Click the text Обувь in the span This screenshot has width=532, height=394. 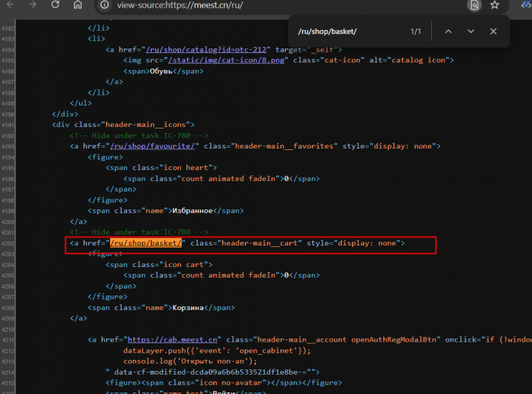point(161,72)
